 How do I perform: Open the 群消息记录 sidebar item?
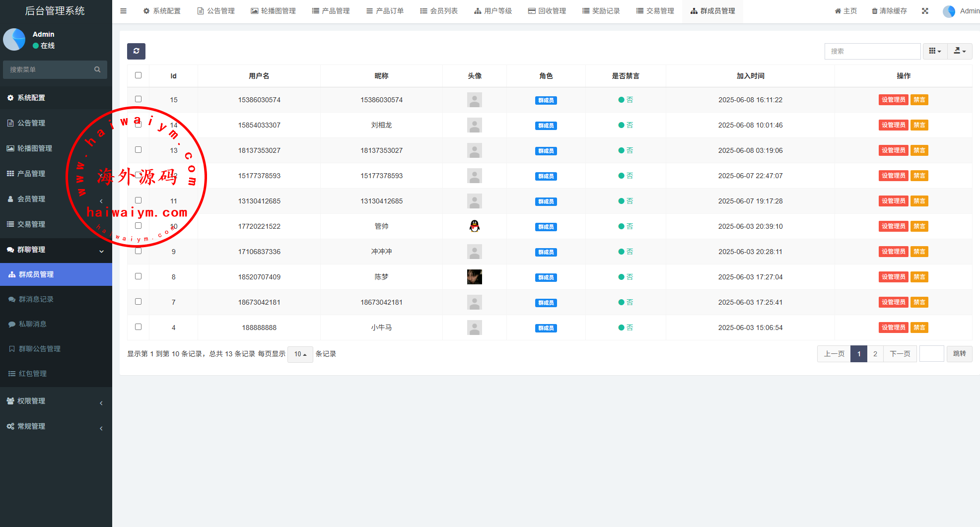click(36, 299)
